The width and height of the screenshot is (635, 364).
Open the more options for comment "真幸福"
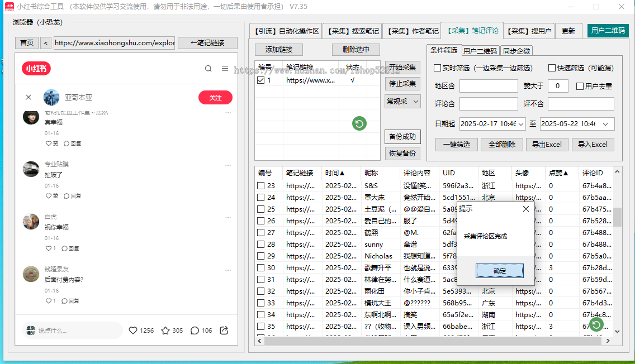pos(228,113)
